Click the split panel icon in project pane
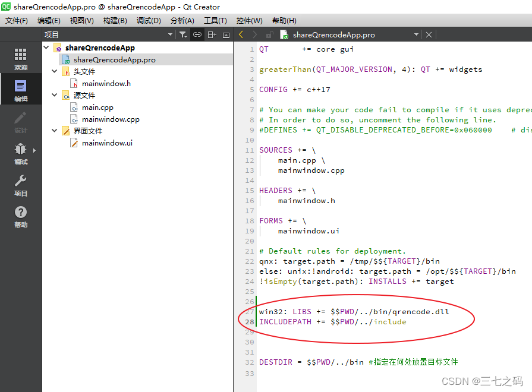 coord(212,34)
